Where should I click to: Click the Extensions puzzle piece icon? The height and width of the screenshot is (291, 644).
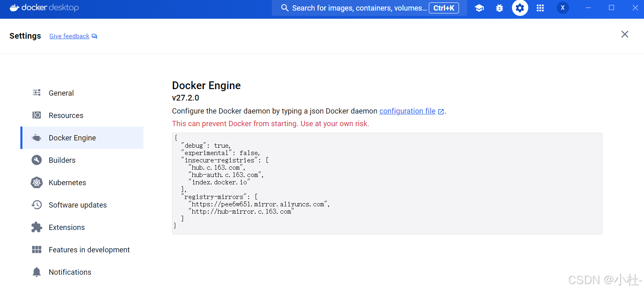pyautogui.click(x=37, y=227)
